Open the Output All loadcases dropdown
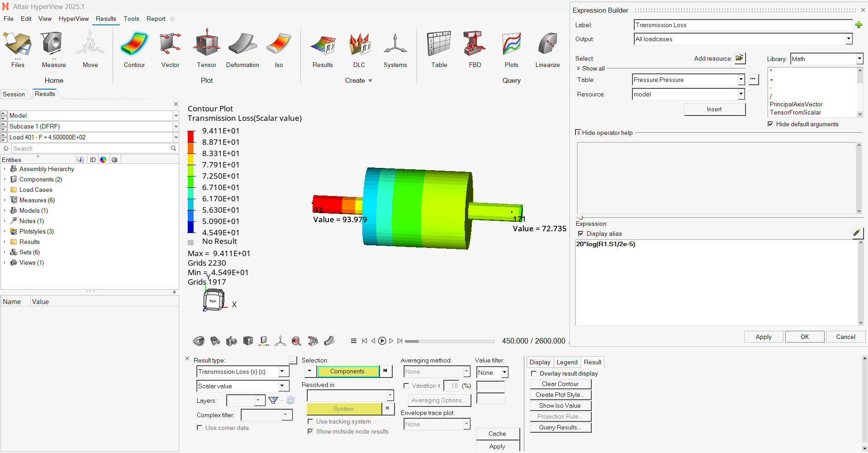Image resolution: width=868 pixels, height=453 pixels. tap(849, 39)
